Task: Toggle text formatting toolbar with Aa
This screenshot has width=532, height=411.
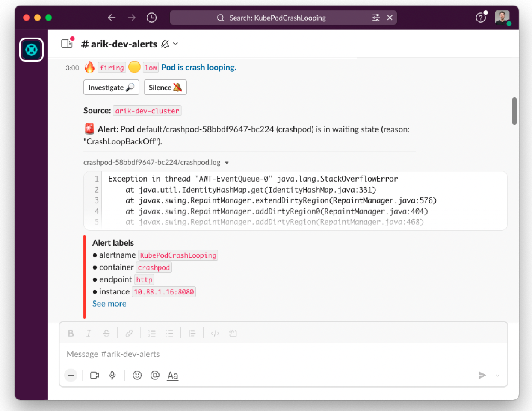Action: pos(173,375)
